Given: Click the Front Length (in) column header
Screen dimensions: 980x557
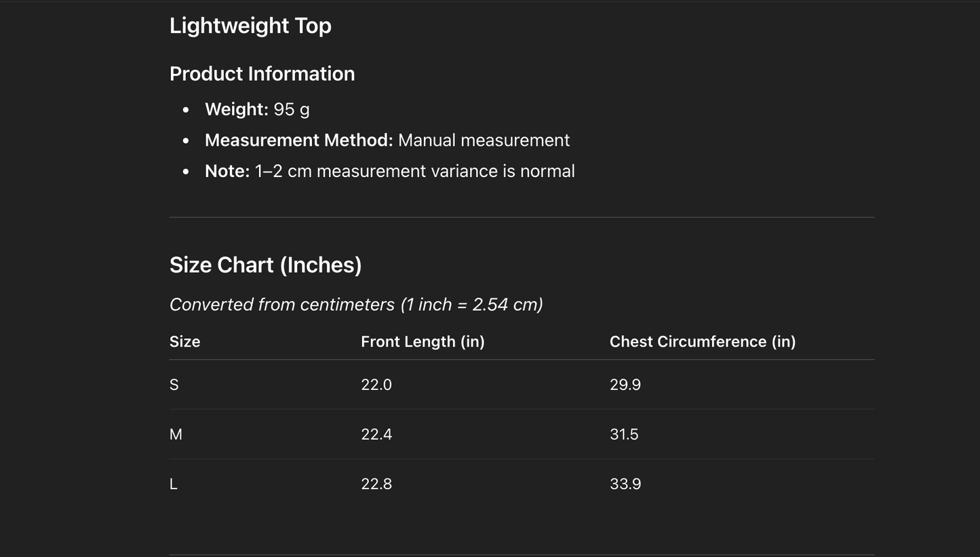Looking at the screenshot, I should [x=423, y=342].
